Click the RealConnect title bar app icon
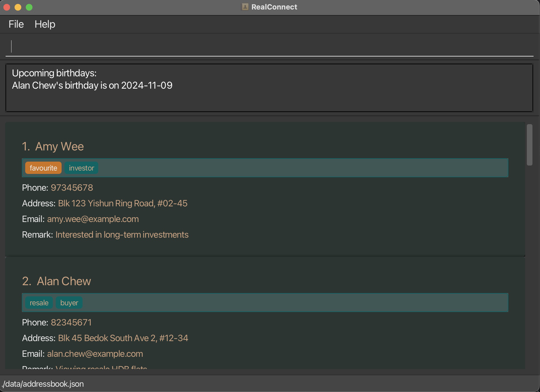This screenshot has width=540, height=392. point(245,7)
